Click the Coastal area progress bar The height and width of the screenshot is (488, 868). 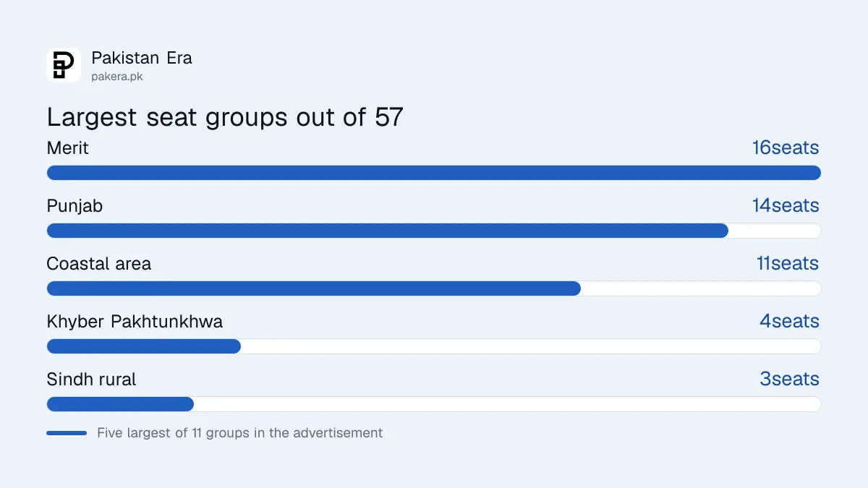point(434,288)
